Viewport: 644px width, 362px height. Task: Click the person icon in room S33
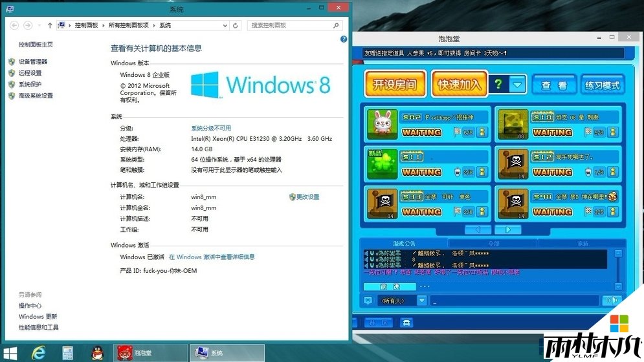coord(482,212)
